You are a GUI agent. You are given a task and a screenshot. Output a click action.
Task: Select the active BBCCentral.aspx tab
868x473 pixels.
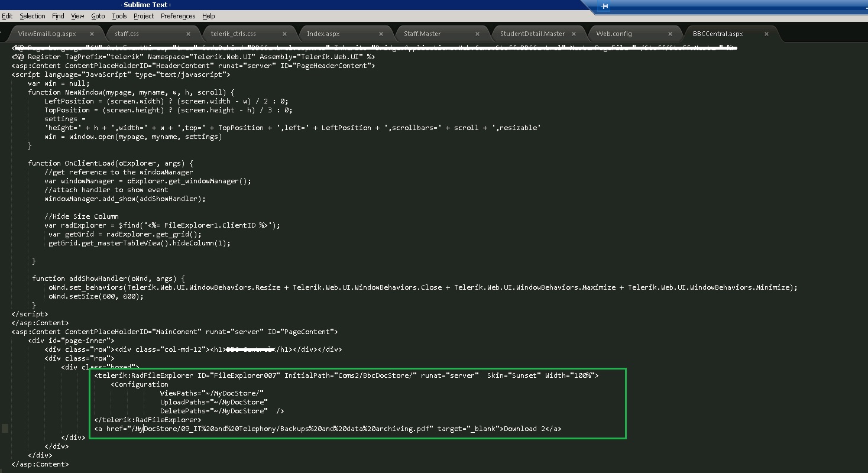tap(718, 34)
